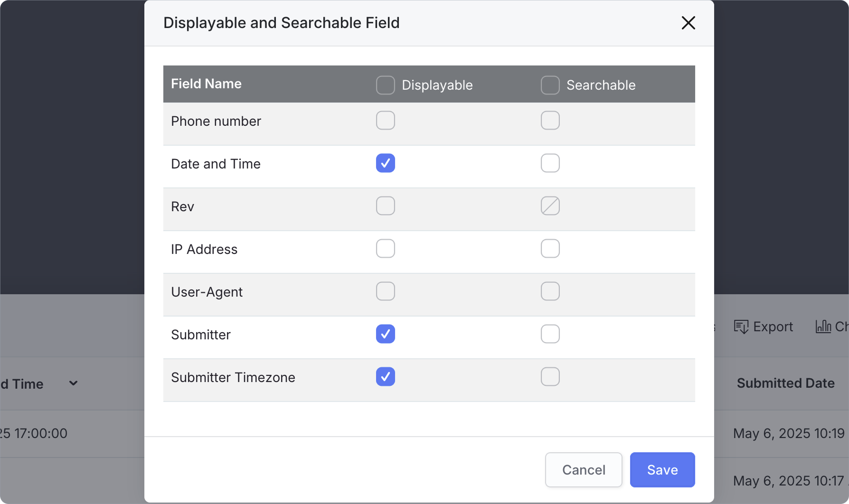Enable Displayable for Phone number

(386, 121)
